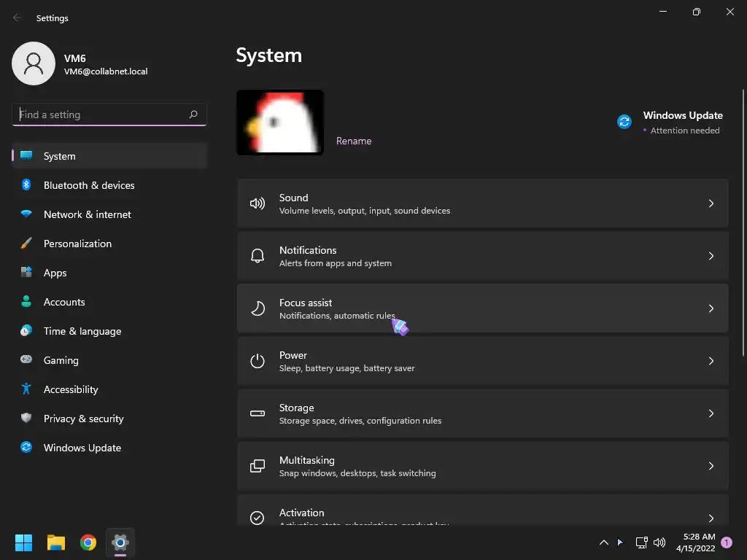
Task: Open Multitasking snap windows settings
Action: [483, 466]
